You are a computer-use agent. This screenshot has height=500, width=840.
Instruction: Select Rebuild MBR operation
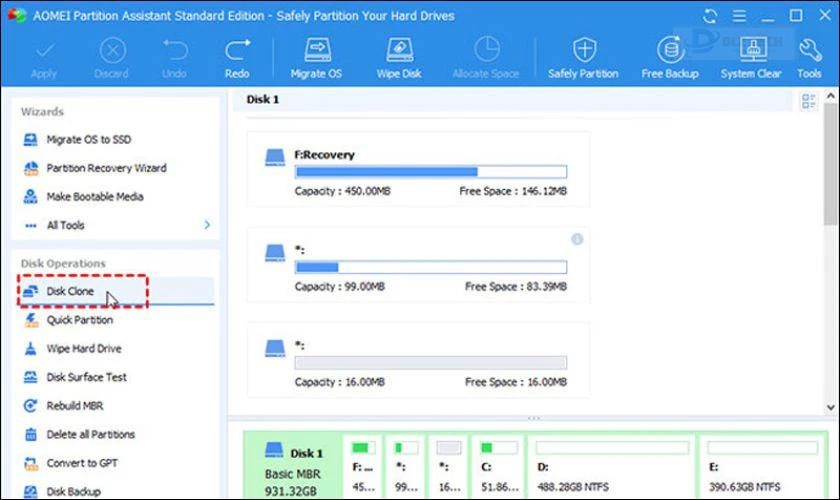pos(63,406)
